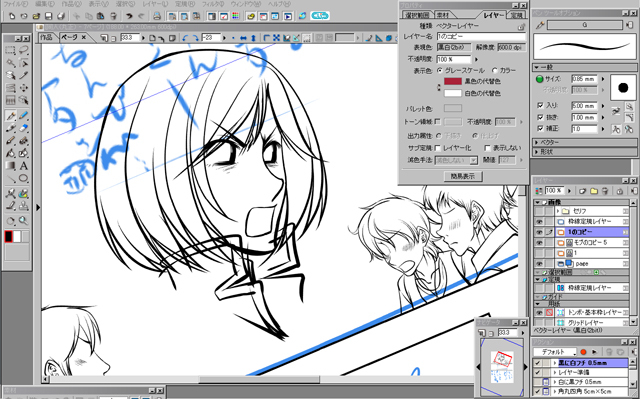640x399 pixels.
Task: Open the pen size slider arrow
Action: coord(603,79)
